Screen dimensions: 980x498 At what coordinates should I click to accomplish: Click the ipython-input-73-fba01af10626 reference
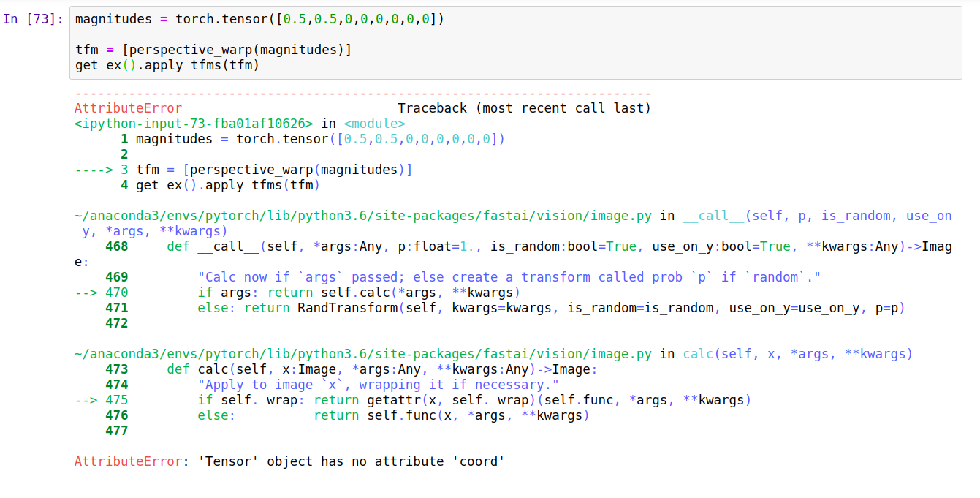coord(194,124)
